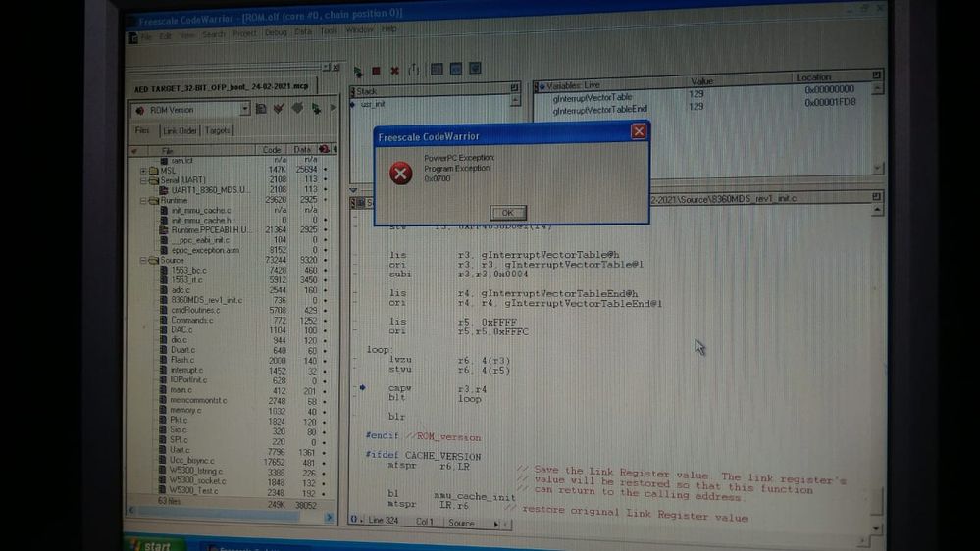Switch to the Link Order tab

(180, 130)
